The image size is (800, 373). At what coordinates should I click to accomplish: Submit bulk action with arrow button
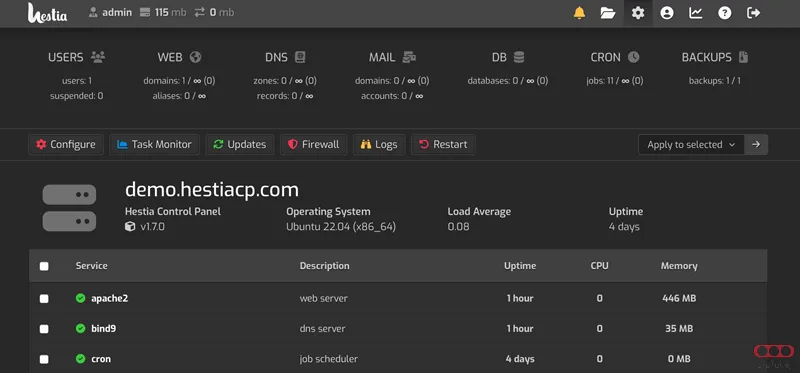pyautogui.click(x=756, y=144)
